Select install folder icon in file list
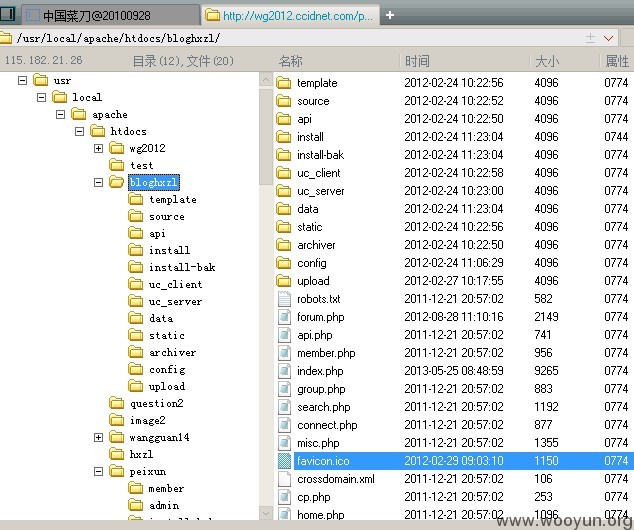This screenshot has width=634, height=530. (x=284, y=137)
